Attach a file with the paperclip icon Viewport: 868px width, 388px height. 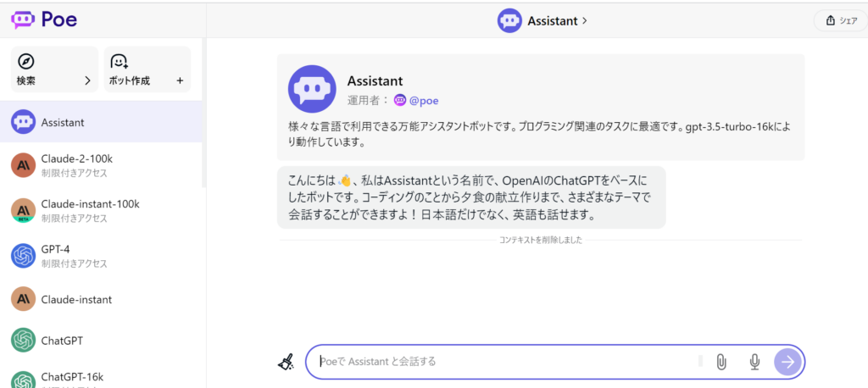pyautogui.click(x=721, y=362)
